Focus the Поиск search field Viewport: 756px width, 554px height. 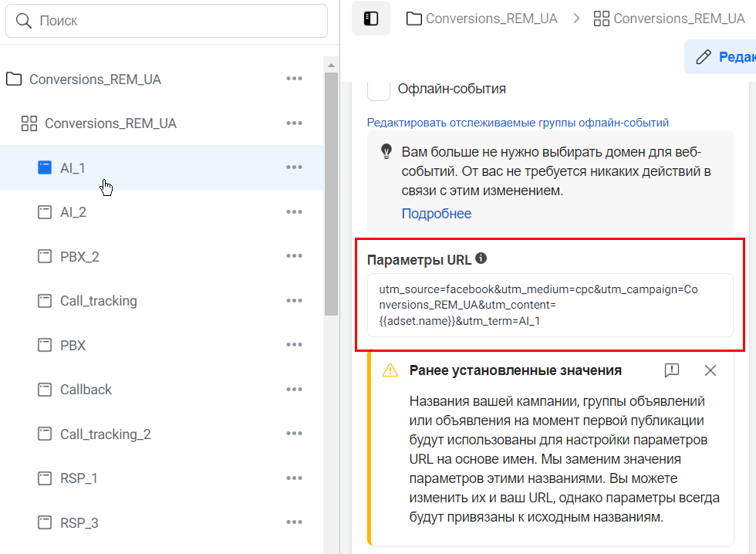[167, 21]
